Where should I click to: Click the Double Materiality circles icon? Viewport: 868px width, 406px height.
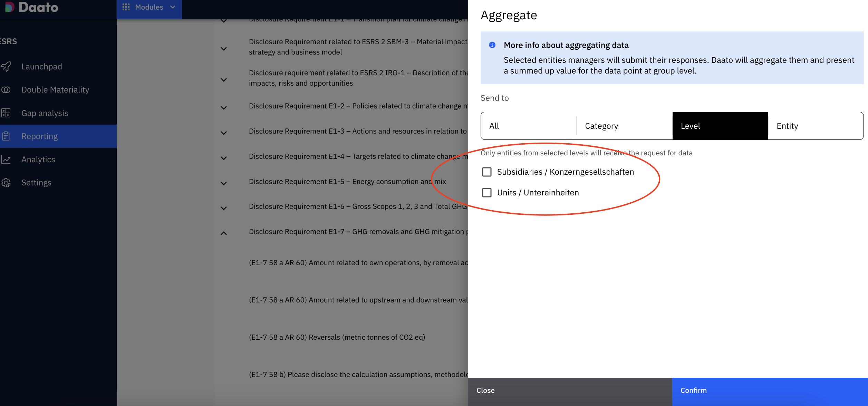(x=6, y=90)
